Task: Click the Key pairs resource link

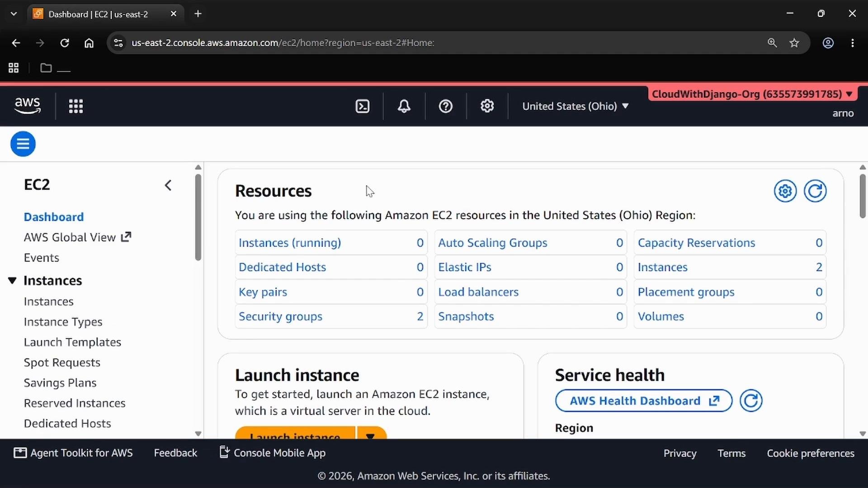Action: click(x=263, y=292)
